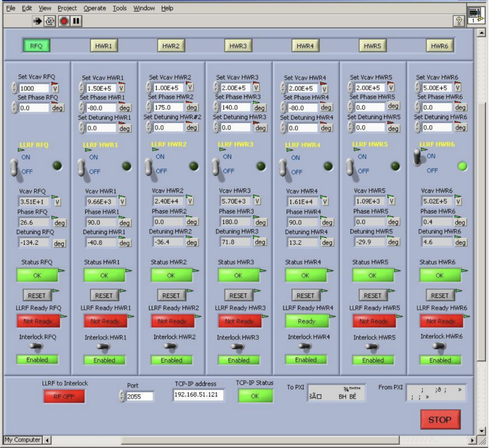Click the My Computer context label
Screen dimensions: 489x448
(x=22, y=440)
